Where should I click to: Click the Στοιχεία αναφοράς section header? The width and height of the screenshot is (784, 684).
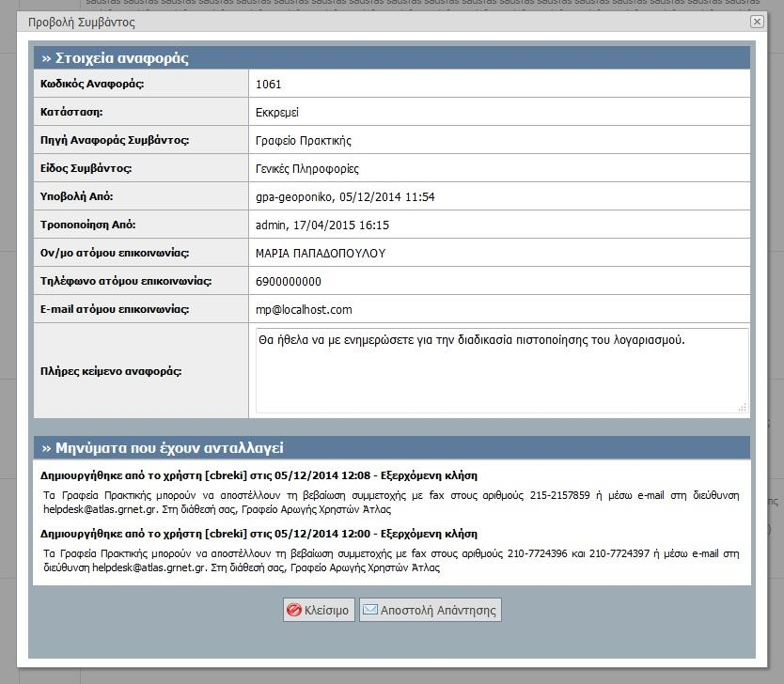coord(392,58)
